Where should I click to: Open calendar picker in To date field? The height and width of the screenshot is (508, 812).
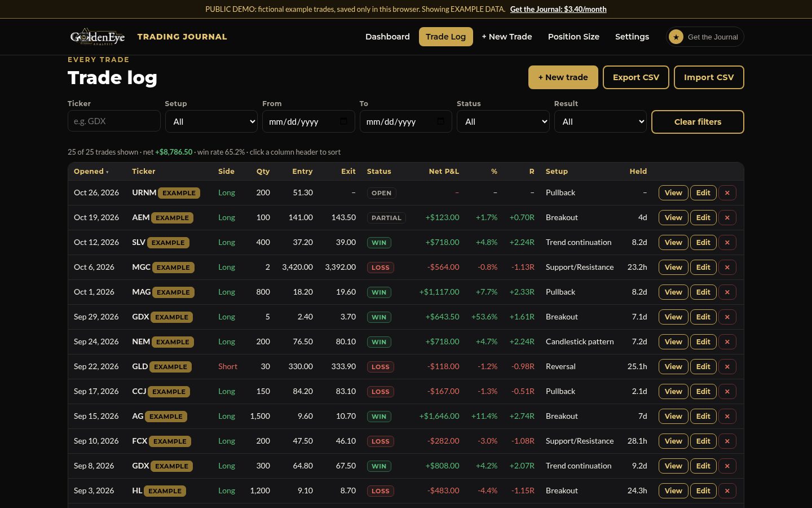(x=440, y=121)
